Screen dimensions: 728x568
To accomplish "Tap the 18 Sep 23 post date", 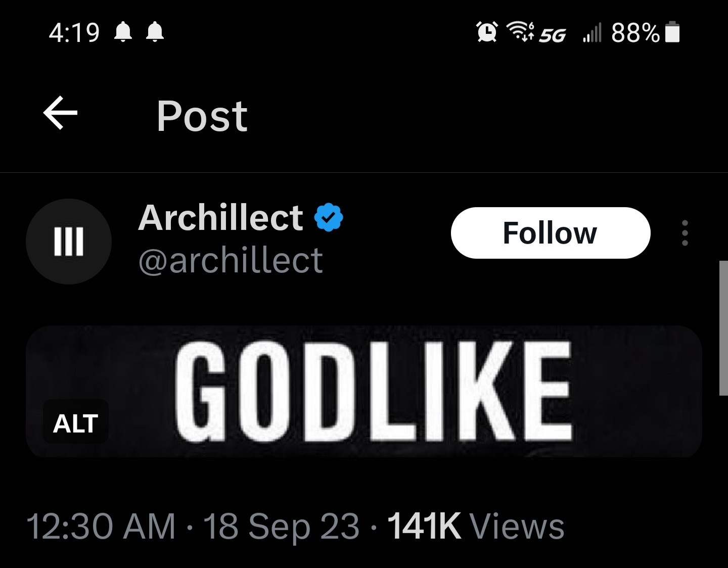I will coord(281,527).
